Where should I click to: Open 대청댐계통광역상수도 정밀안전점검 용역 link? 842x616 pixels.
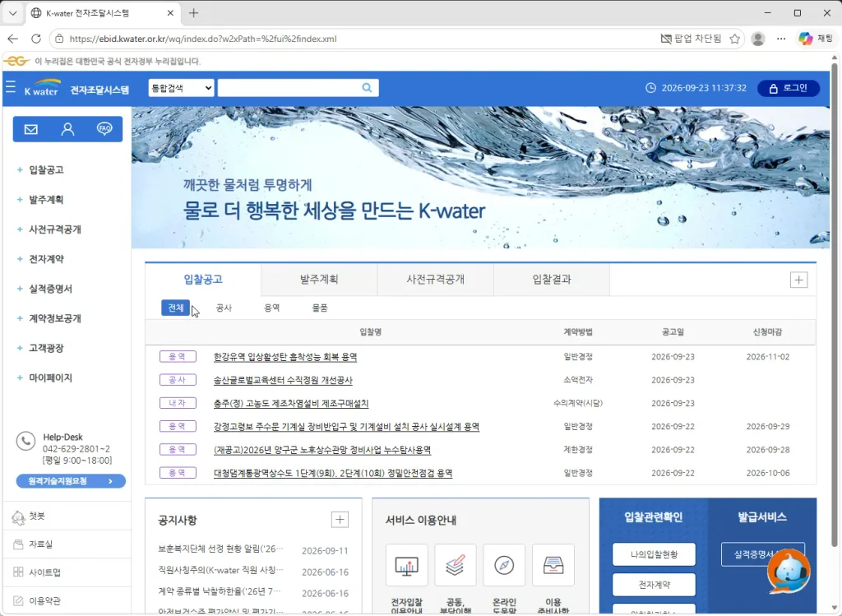point(333,473)
